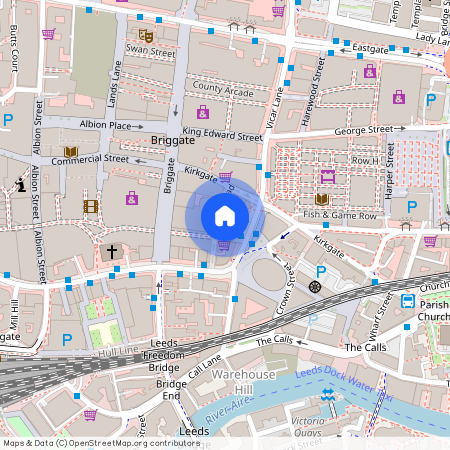Click the information point icon near Albion Street
Image resolution: width=450 pixels, height=450 pixels.
tap(21, 185)
